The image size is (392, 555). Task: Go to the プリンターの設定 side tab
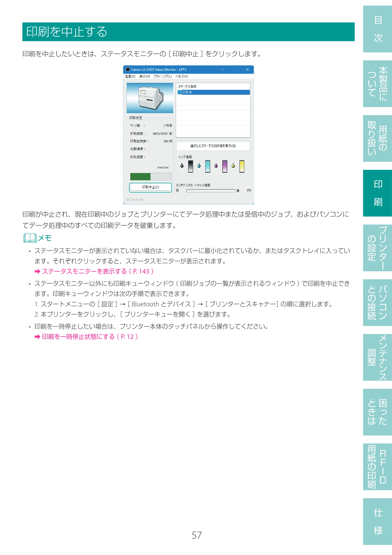tap(377, 248)
